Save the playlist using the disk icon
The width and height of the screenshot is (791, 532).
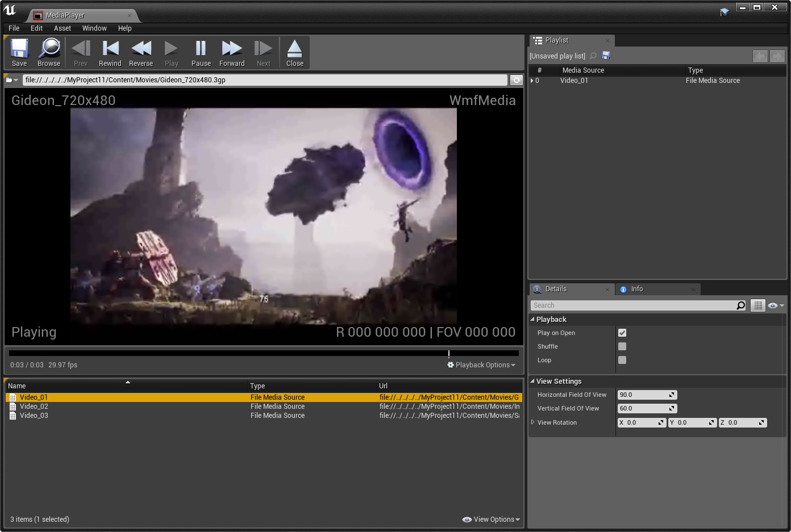point(606,56)
